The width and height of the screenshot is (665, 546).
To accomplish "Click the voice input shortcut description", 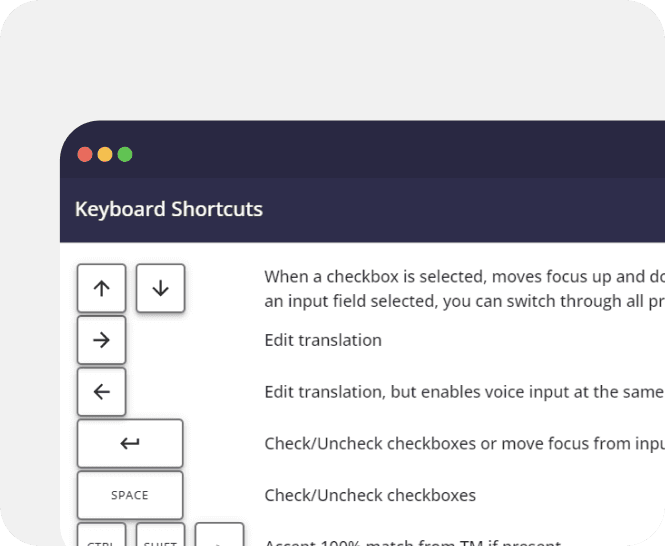I will (464, 392).
